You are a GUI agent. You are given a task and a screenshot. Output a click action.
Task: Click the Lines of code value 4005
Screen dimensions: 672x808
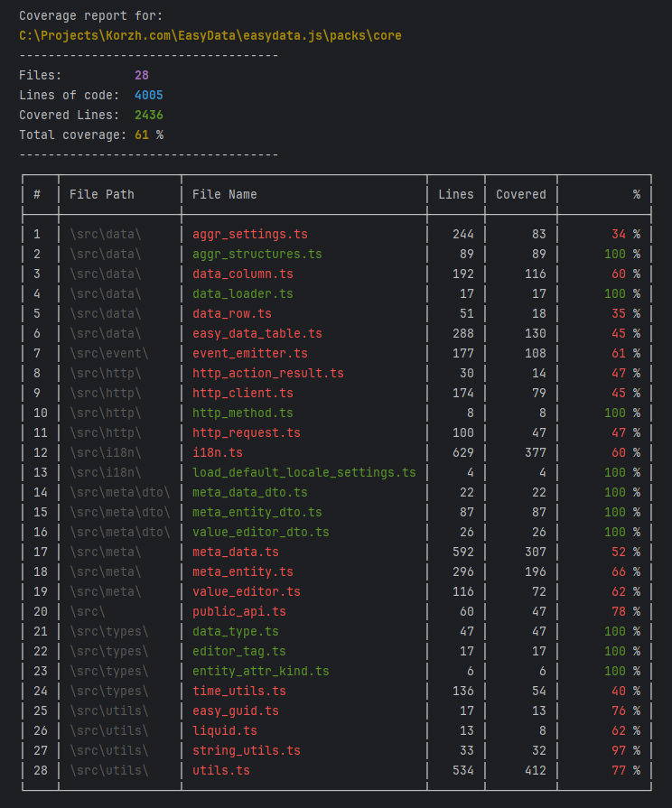point(149,96)
